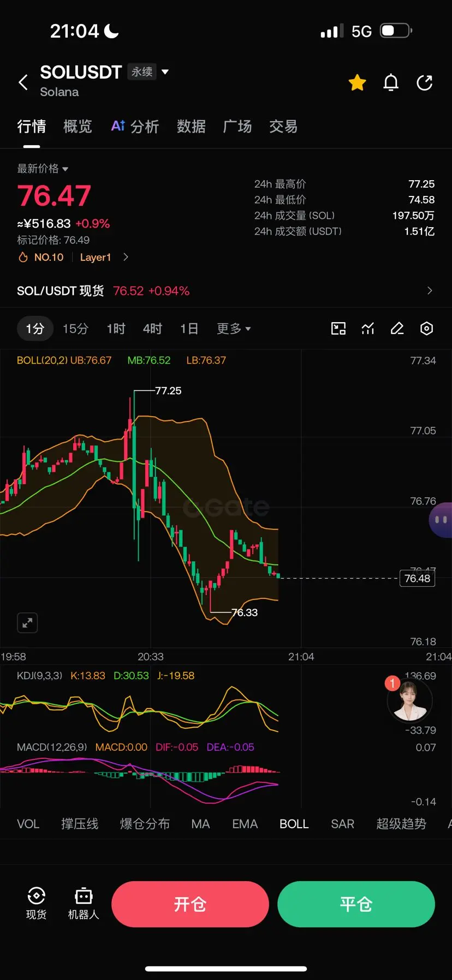Expand arrow next to Layer1 tag
This screenshot has width=452, height=980.
(x=126, y=257)
